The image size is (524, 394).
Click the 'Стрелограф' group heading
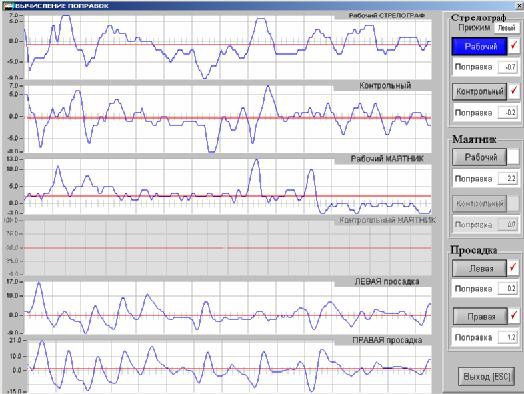[x=478, y=18]
